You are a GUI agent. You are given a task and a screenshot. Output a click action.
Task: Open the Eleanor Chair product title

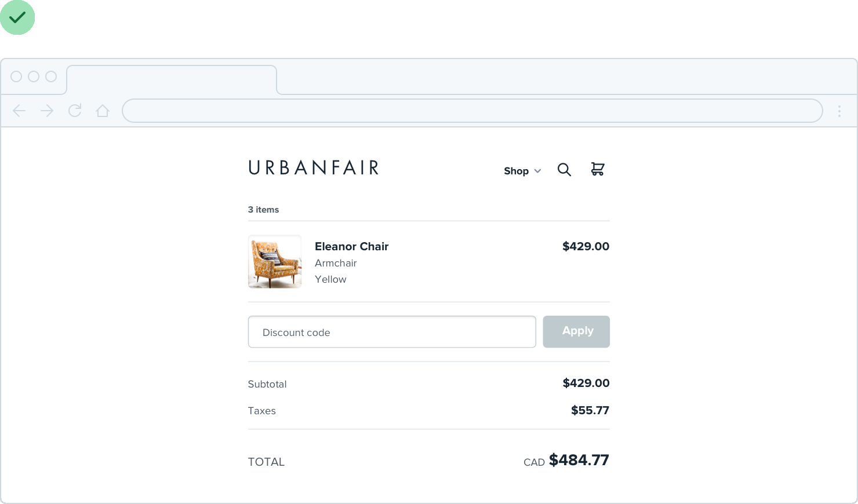pyautogui.click(x=351, y=246)
